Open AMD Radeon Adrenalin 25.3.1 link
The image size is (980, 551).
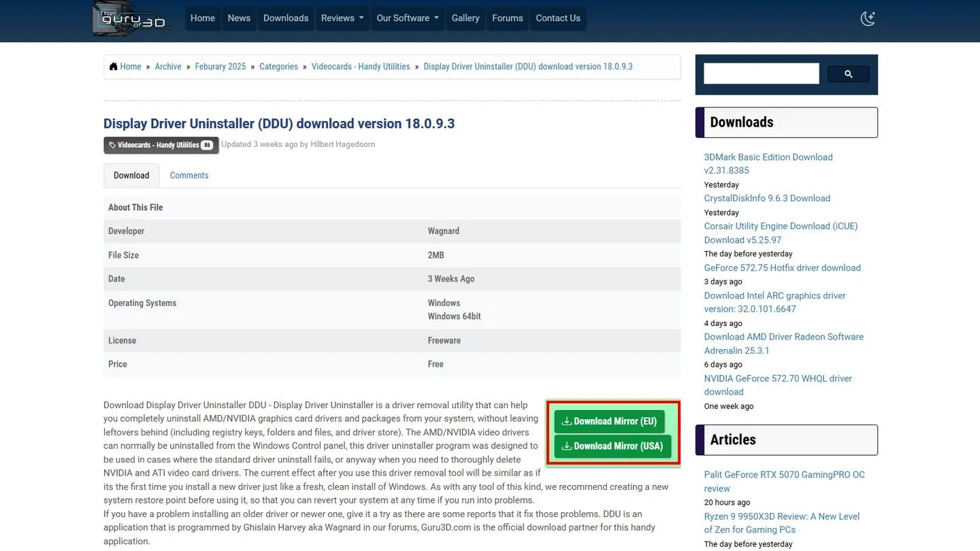click(x=784, y=344)
